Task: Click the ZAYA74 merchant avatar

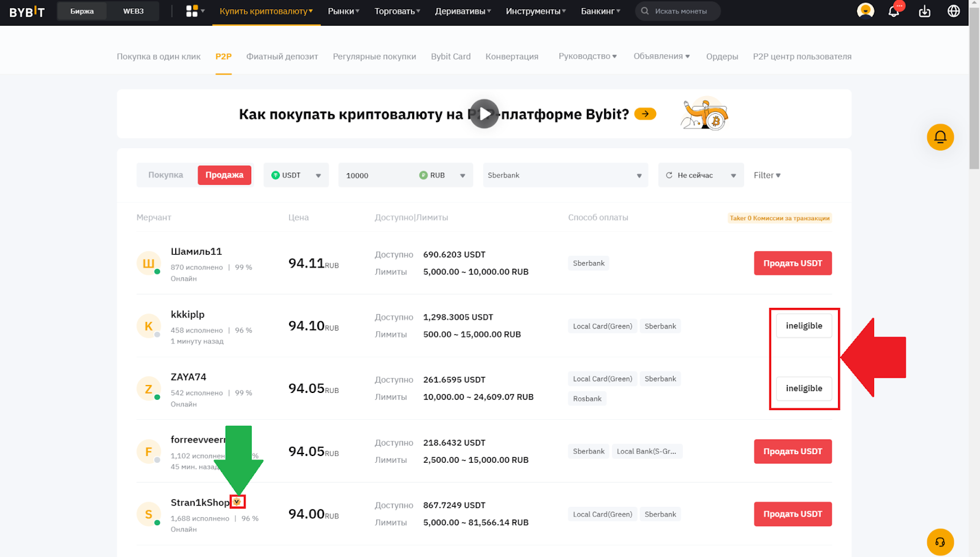Action: [148, 389]
